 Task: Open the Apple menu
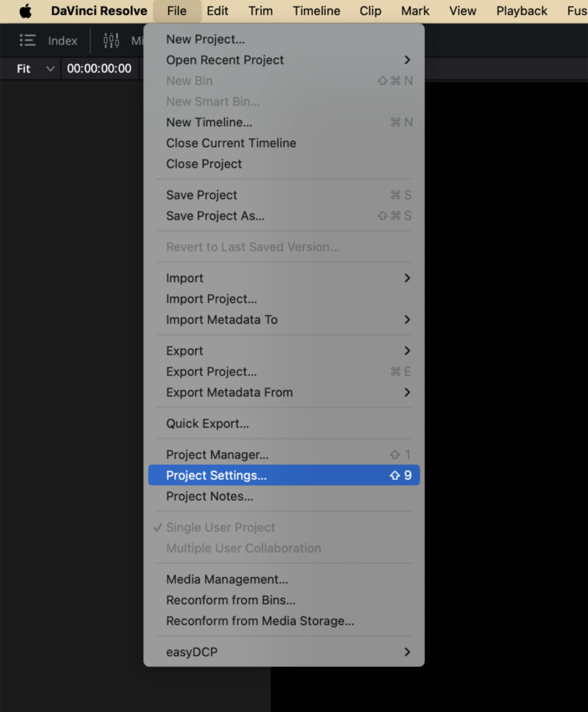click(25, 11)
